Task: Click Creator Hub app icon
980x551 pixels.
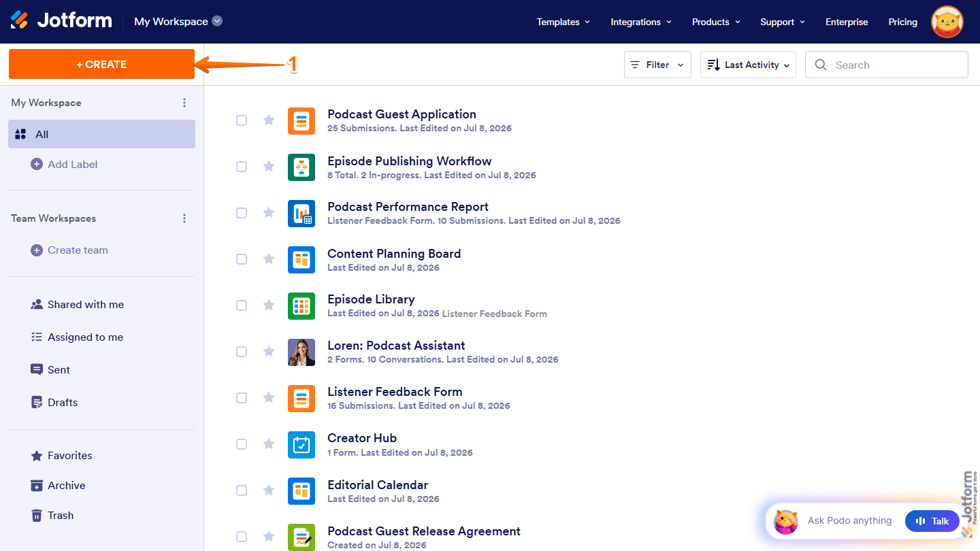Action: coord(301,445)
